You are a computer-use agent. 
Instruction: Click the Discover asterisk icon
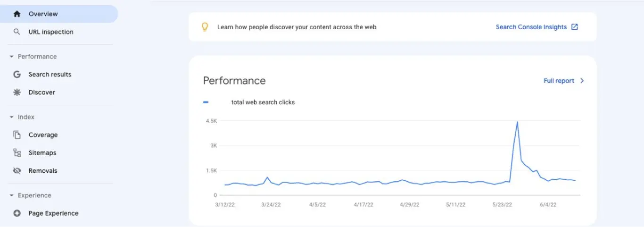[17, 92]
